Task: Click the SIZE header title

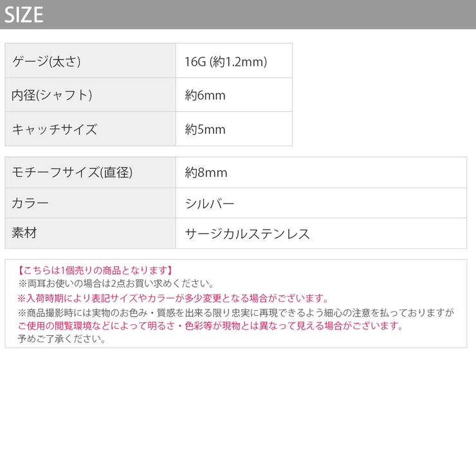Action: click(24, 15)
